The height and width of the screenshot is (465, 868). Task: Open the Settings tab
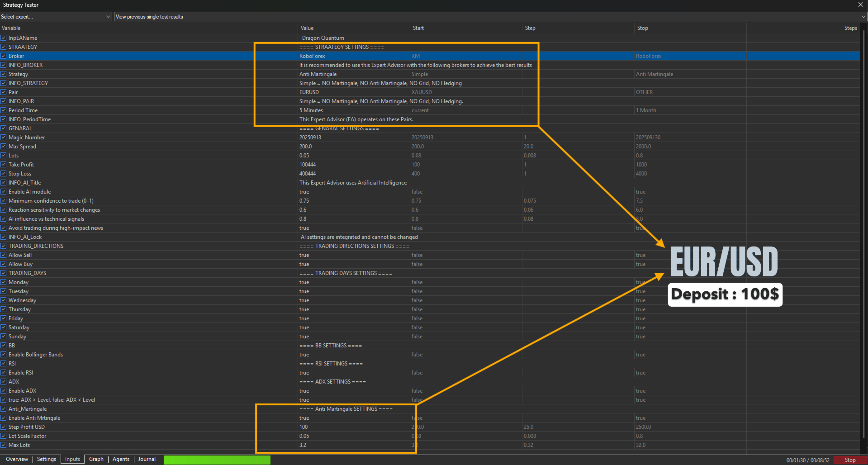[47, 459]
